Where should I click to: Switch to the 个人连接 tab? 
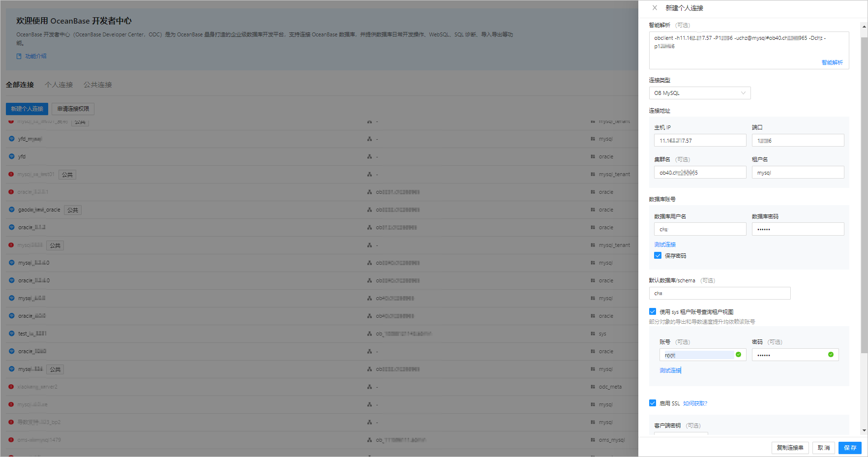point(59,85)
